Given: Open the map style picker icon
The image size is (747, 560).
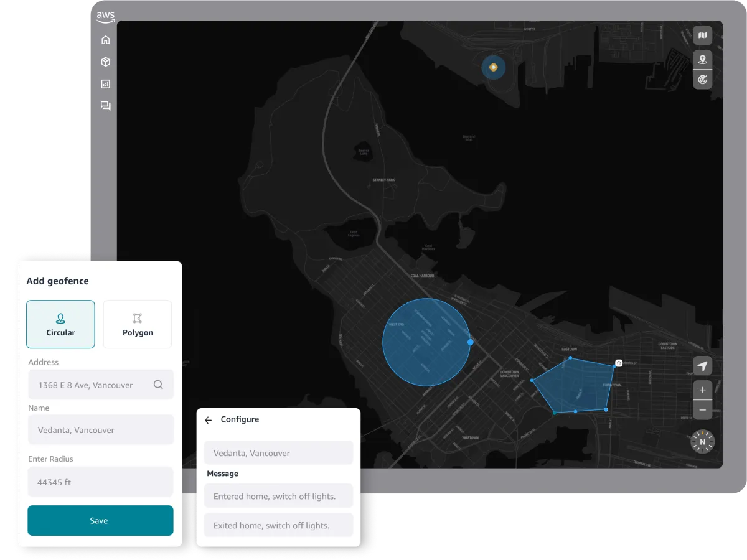Looking at the screenshot, I should tap(702, 35).
